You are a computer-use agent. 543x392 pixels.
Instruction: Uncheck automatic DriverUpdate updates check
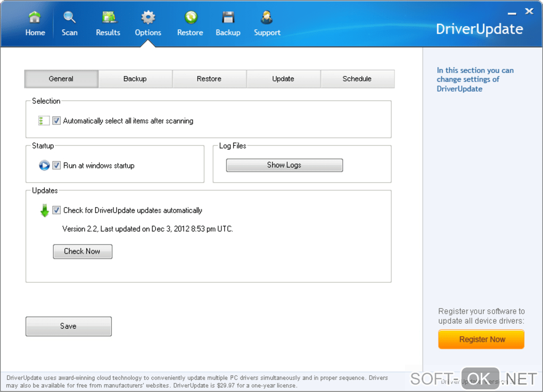pyautogui.click(x=56, y=210)
